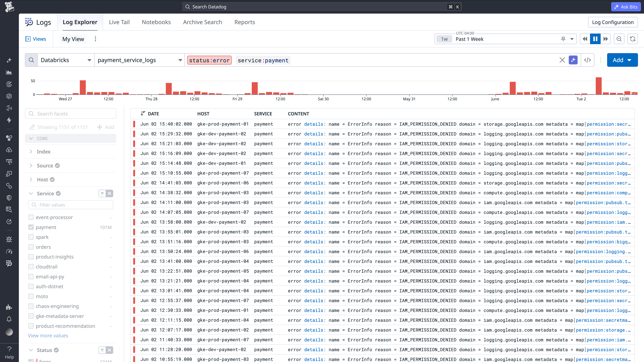The image size is (644, 362).
Task: Select the status:error query pill
Action: coord(209,60)
